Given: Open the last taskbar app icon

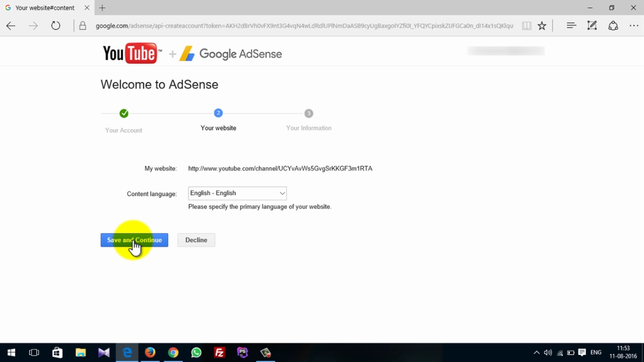Looking at the screenshot, I should [265, 353].
